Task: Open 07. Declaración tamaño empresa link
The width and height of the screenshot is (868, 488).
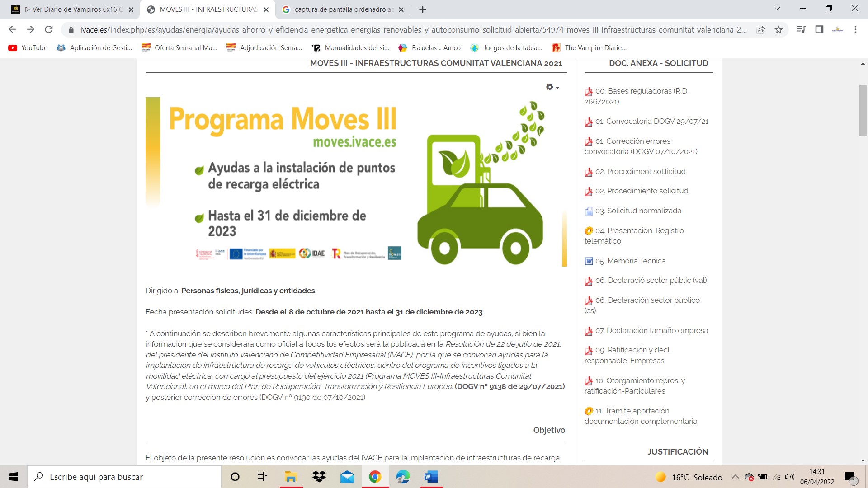Action: 646,331
